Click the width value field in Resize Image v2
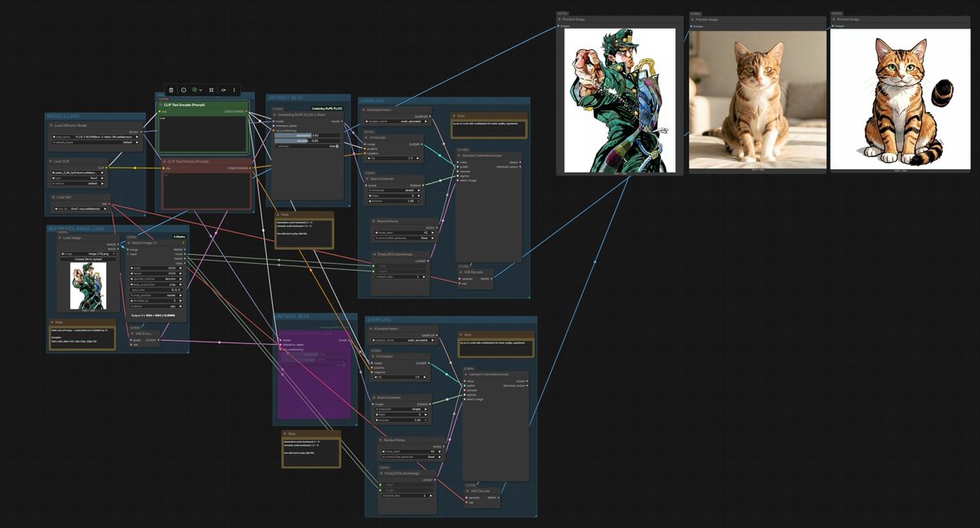Screen dimensions: 980x528 (154, 267)
